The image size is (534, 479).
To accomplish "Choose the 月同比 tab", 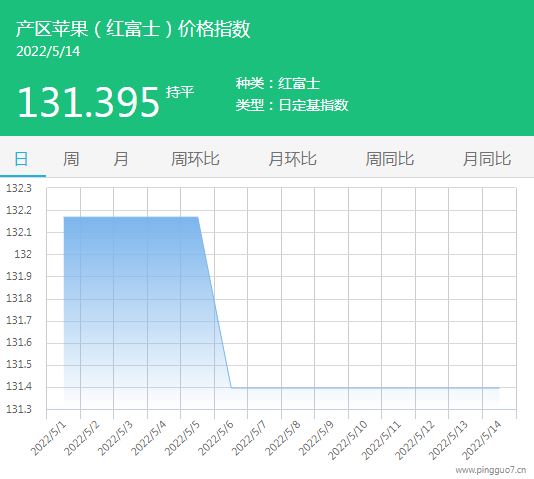I will (487, 159).
